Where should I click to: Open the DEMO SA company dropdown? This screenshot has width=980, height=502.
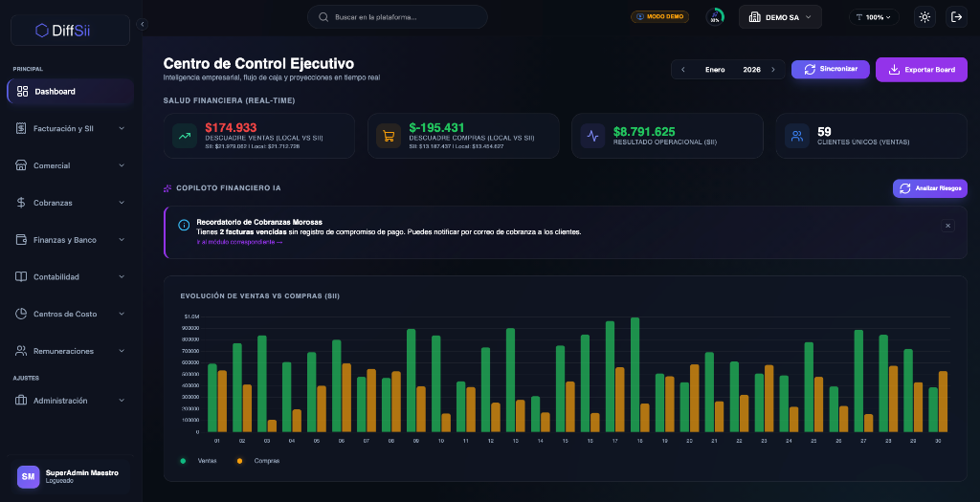(780, 17)
